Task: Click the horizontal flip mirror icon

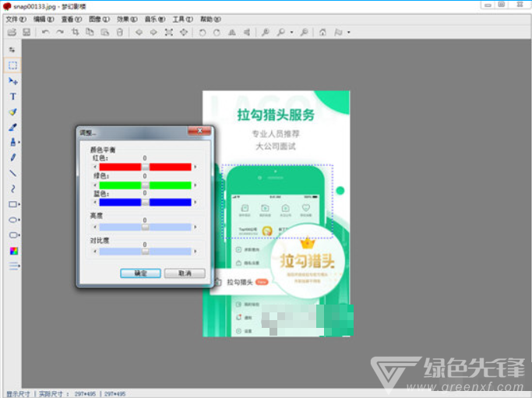Action: pyautogui.click(x=232, y=32)
